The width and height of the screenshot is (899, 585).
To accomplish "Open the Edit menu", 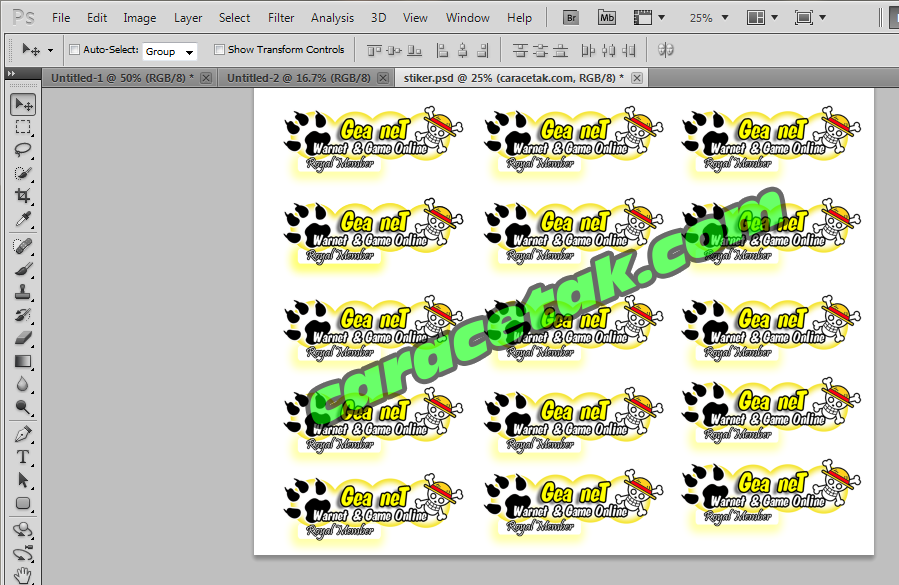I will [x=97, y=18].
